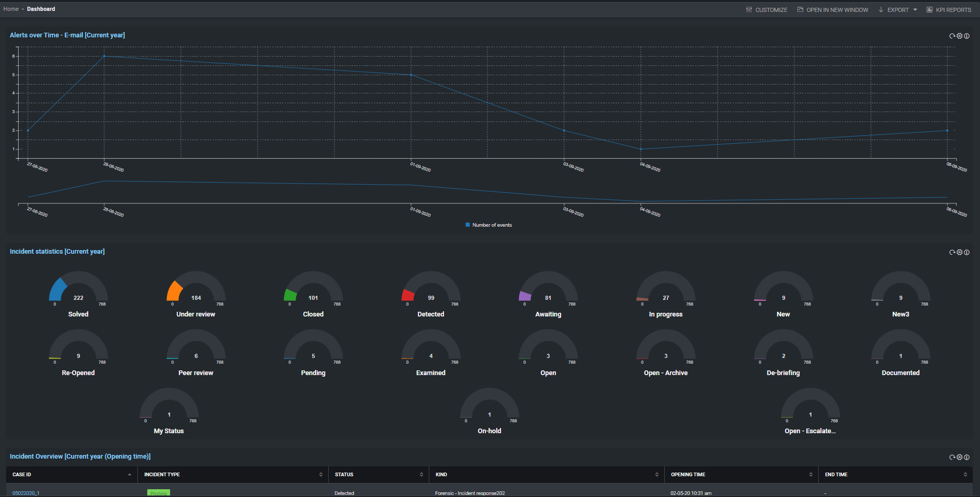The width and height of the screenshot is (980, 497).
Task: Open settings for the Incident Overview panel
Action: click(x=959, y=457)
